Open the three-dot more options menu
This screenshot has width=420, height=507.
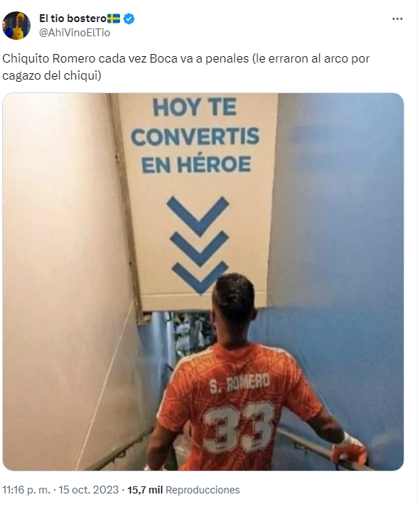coord(397,18)
